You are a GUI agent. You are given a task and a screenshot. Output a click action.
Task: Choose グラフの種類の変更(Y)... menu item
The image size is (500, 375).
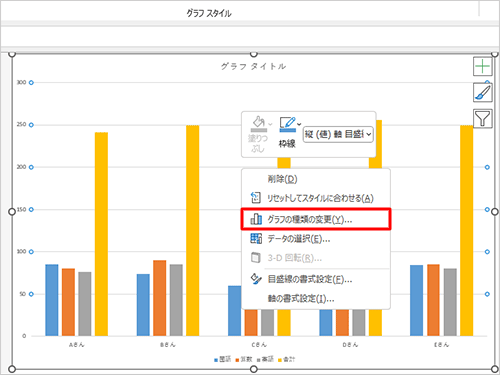(x=316, y=219)
